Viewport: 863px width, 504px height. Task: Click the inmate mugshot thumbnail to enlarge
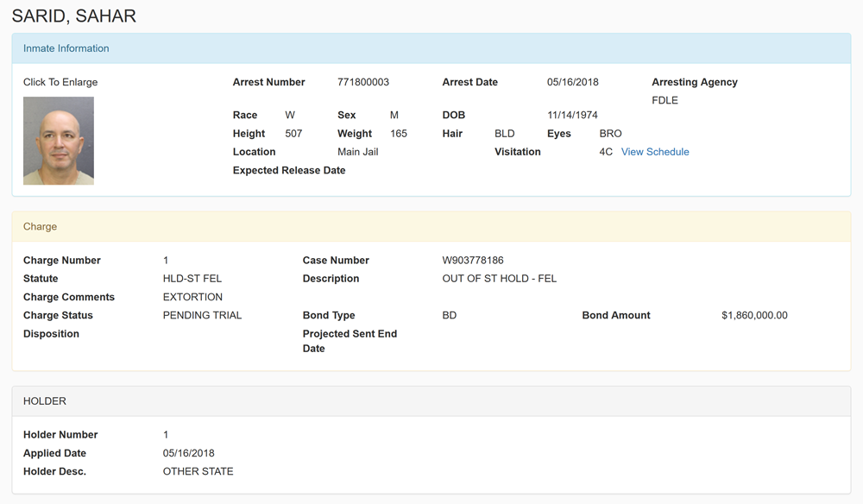(x=59, y=141)
